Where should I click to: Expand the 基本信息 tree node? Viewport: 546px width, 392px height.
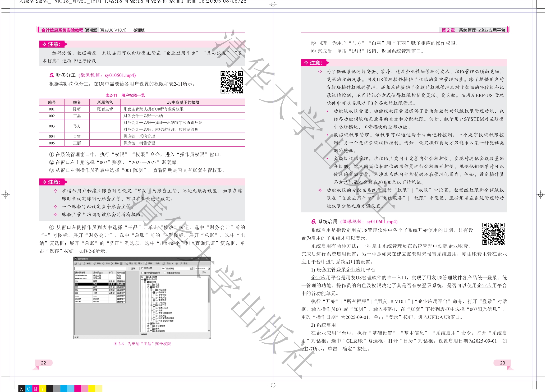coord(142,277)
